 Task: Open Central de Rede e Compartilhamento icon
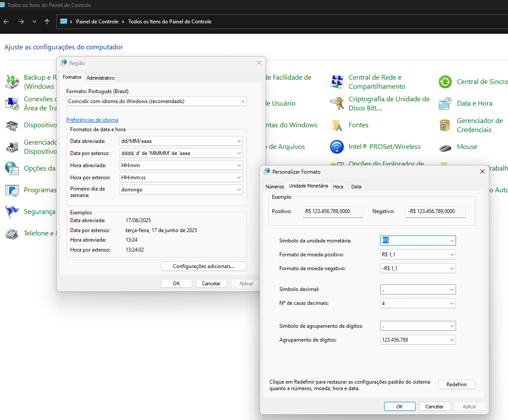click(337, 82)
